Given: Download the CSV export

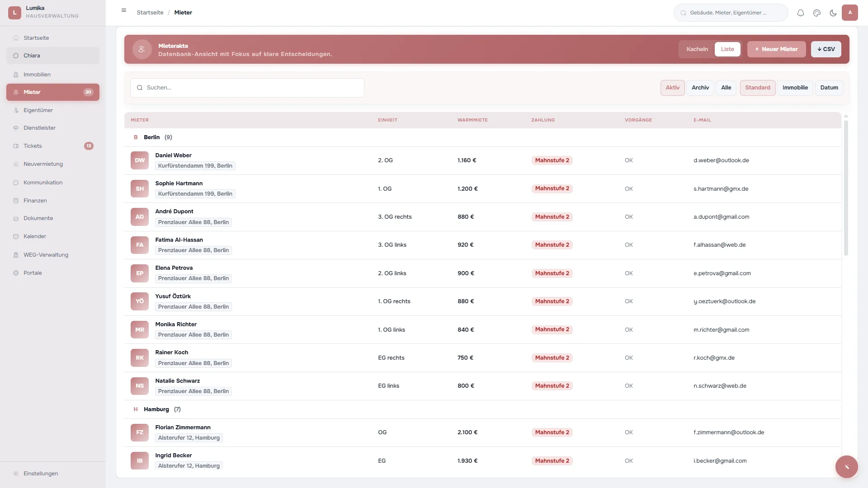Looking at the screenshot, I should pyautogui.click(x=826, y=49).
